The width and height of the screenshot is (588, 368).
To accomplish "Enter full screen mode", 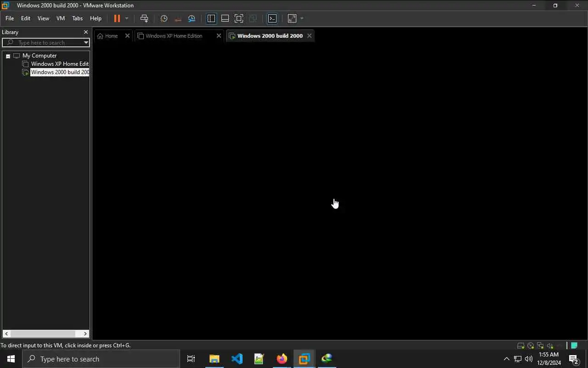I will 239,18.
